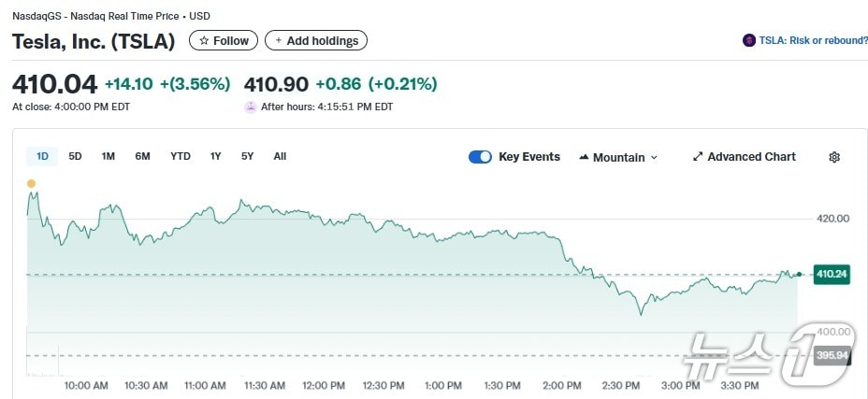
Task: Open the TSLA: Risk or rebound link
Action: (806, 40)
